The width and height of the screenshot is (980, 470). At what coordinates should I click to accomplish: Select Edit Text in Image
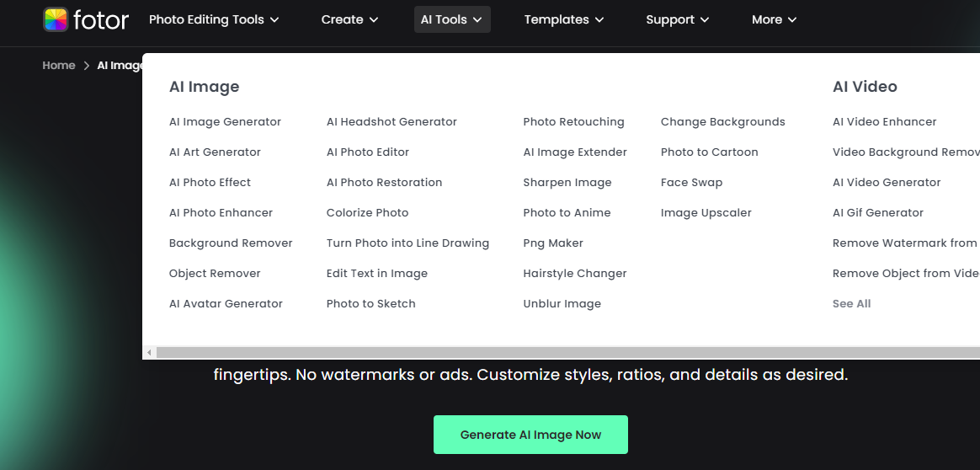[377, 273]
